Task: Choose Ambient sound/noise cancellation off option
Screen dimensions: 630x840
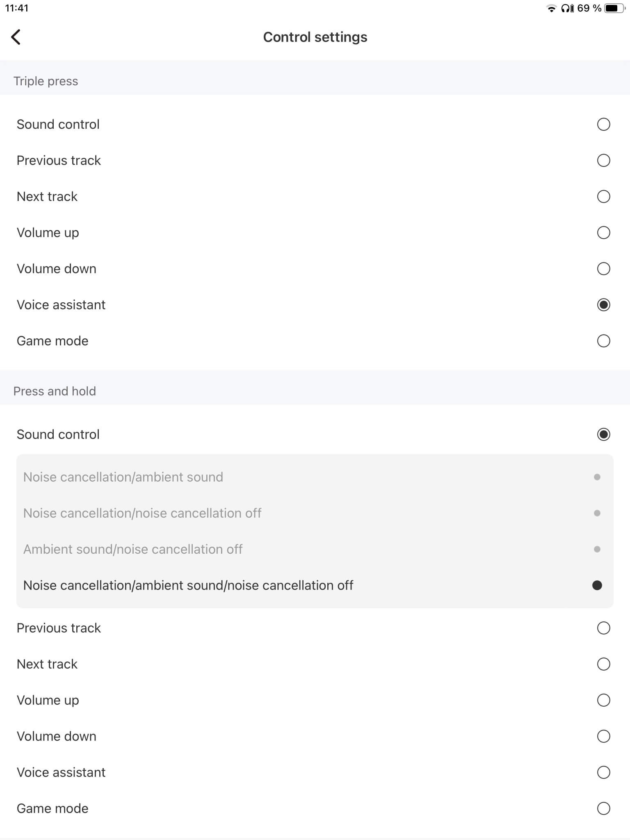Action: tap(597, 549)
